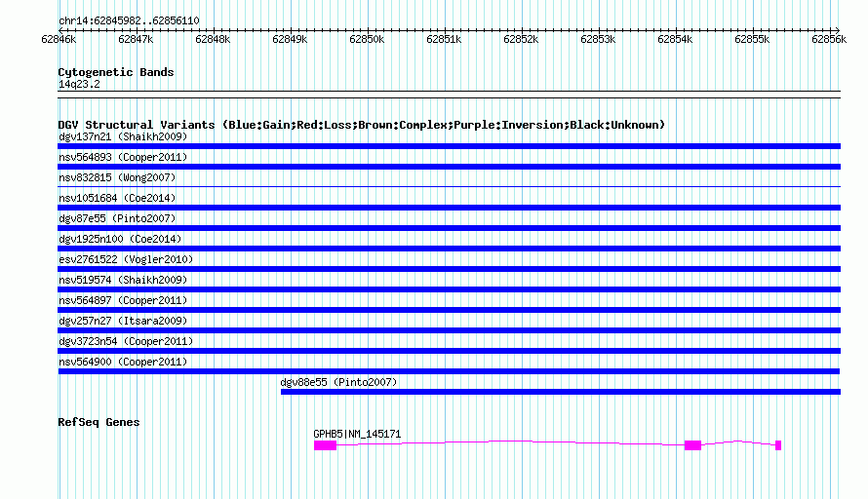Click the chr14:62845982..62856110 region label

click(129, 21)
